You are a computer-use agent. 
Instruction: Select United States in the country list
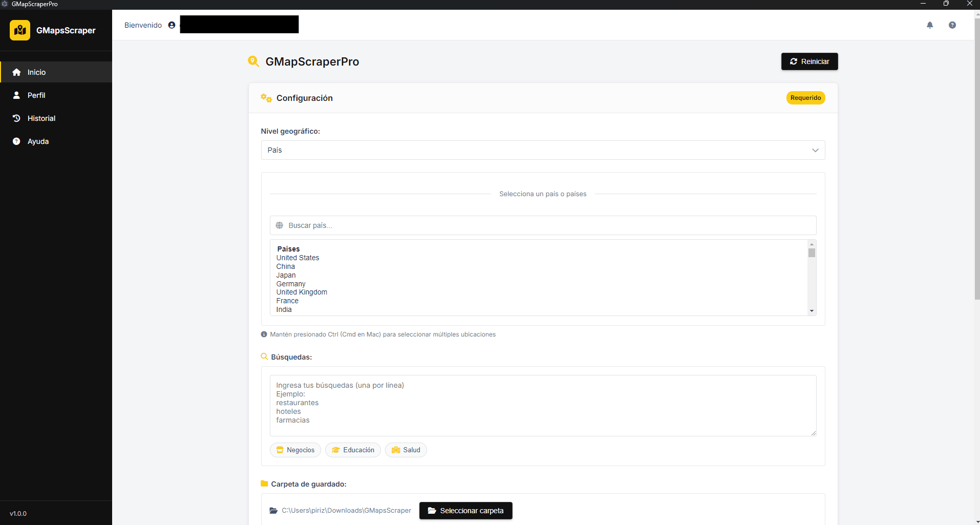click(x=297, y=258)
